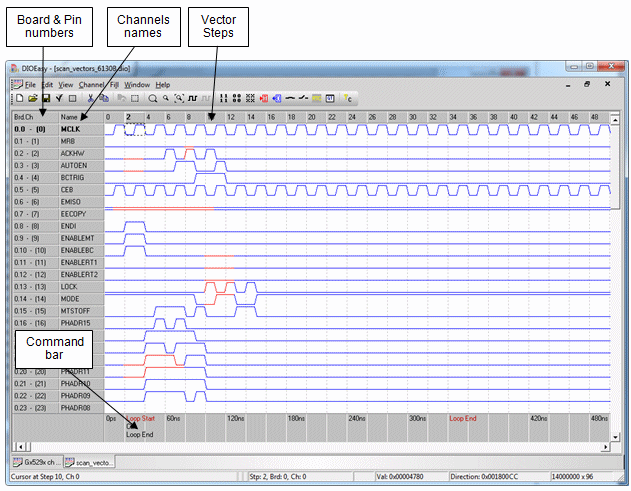Switch to the Gx529x ch... document tab
This screenshot has height=491, width=631.
(x=37, y=462)
